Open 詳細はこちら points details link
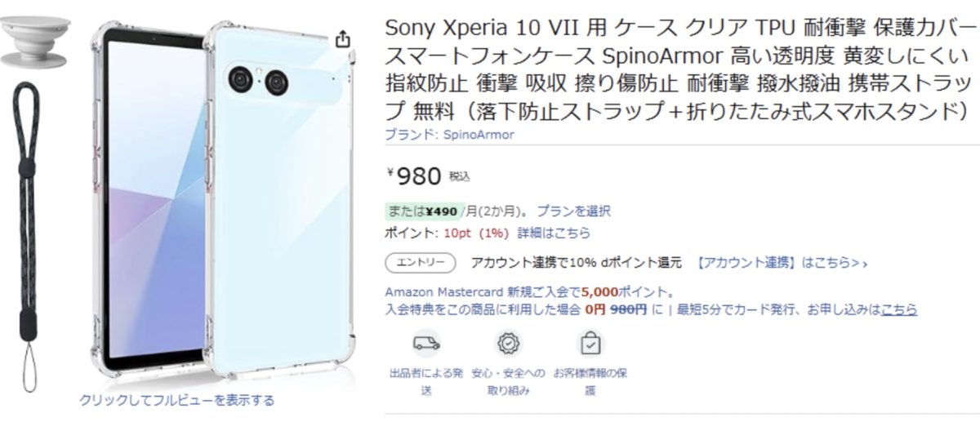This screenshot has height=422, width=980. (x=554, y=233)
